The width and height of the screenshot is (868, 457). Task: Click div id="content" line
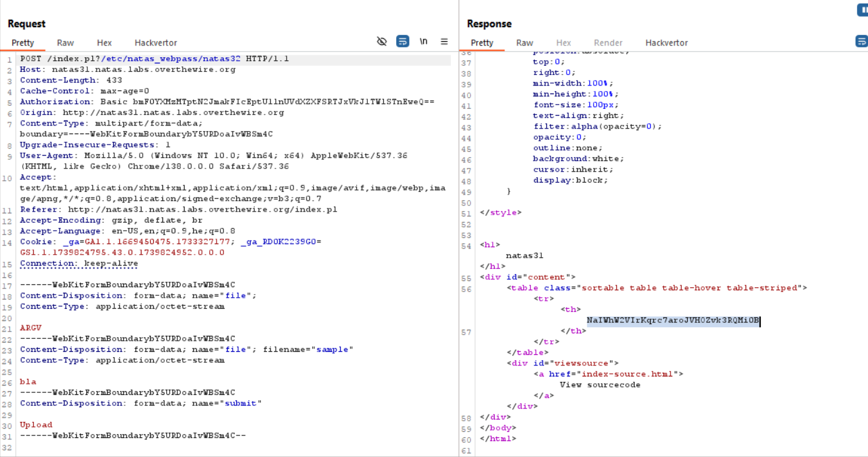pyautogui.click(x=528, y=277)
